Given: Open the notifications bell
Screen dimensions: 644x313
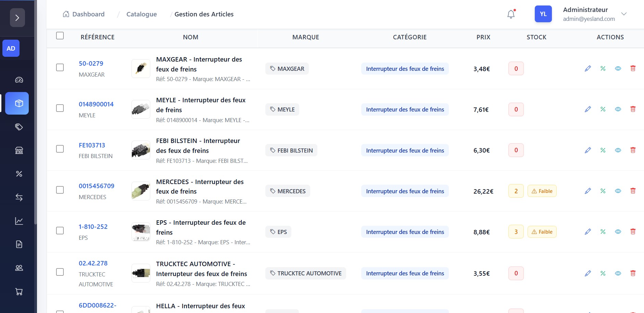Looking at the screenshot, I should pyautogui.click(x=511, y=14).
